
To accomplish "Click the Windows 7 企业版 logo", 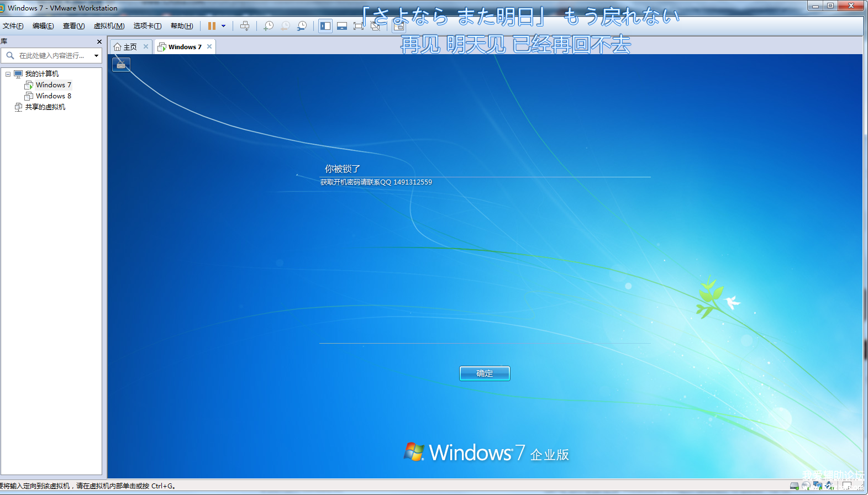I will [486, 452].
